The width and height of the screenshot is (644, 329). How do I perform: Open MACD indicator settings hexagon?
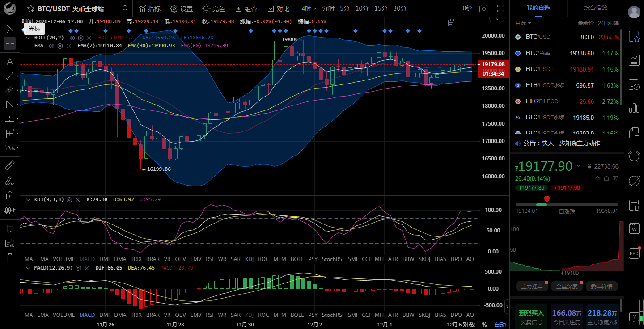[78, 268]
